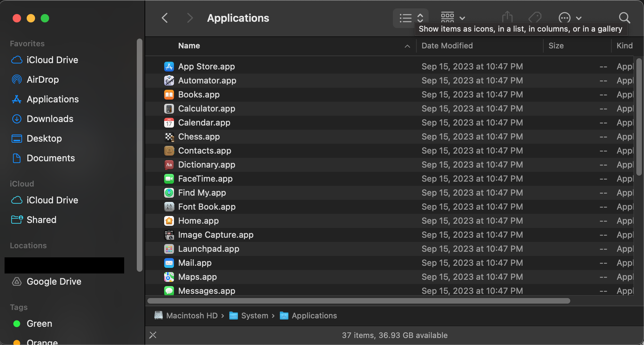Toggle the Name sort direction arrow
This screenshot has height=345, width=644.
point(407,46)
